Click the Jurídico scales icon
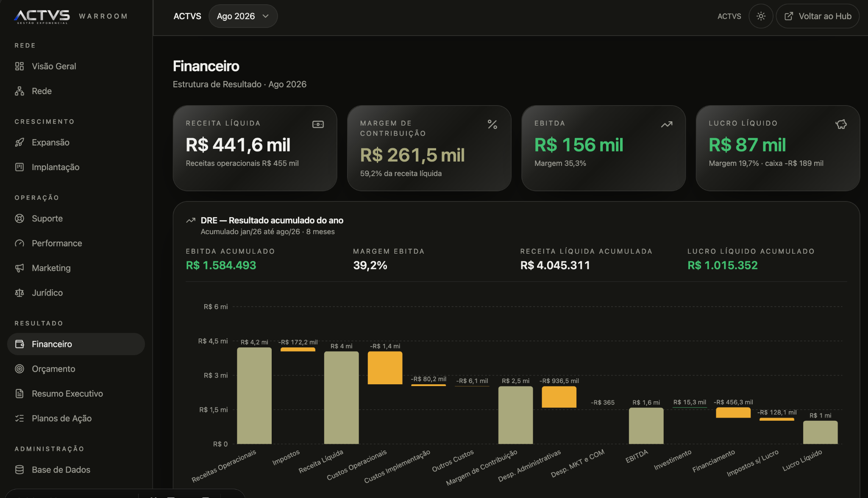Image resolution: width=868 pixels, height=498 pixels. (x=19, y=293)
